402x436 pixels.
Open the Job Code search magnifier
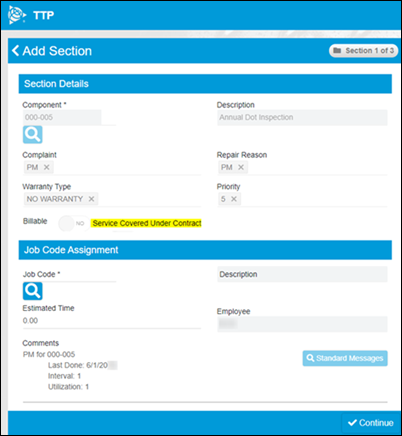[33, 291]
